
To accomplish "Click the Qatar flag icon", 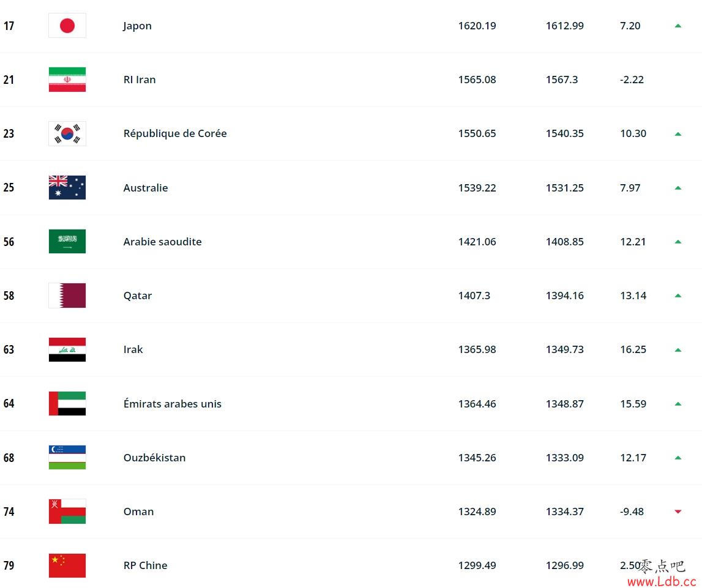I will click(x=67, y=296).
